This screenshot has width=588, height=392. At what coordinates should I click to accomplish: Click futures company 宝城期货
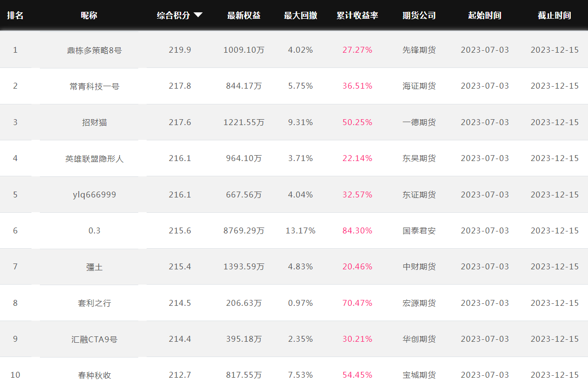(x=419, y=375)
